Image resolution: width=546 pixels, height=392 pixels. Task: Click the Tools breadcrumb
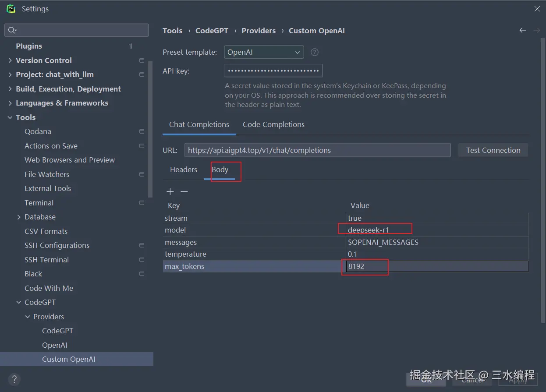point(172,31)
